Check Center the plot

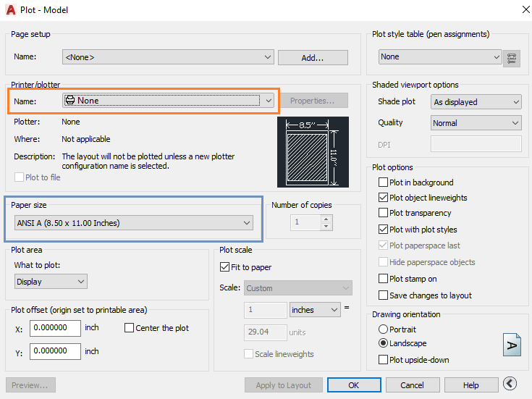[x=129, y=328]
